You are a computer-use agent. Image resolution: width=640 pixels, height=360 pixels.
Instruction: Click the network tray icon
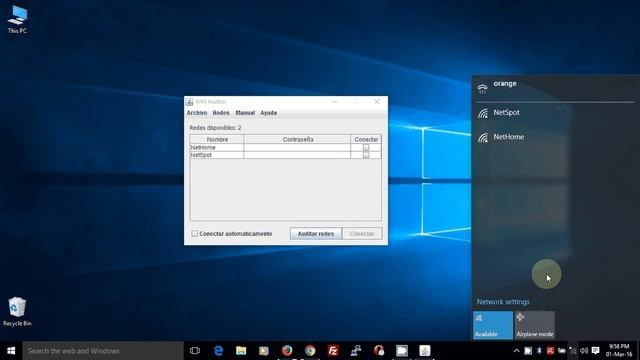click(x=573, y=351)
